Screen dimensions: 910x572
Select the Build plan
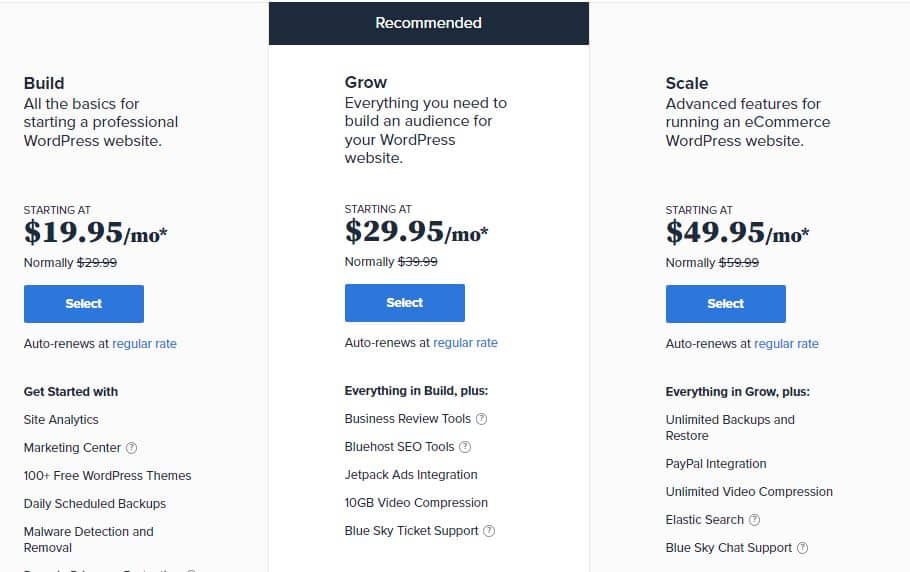tap(84, 303)
